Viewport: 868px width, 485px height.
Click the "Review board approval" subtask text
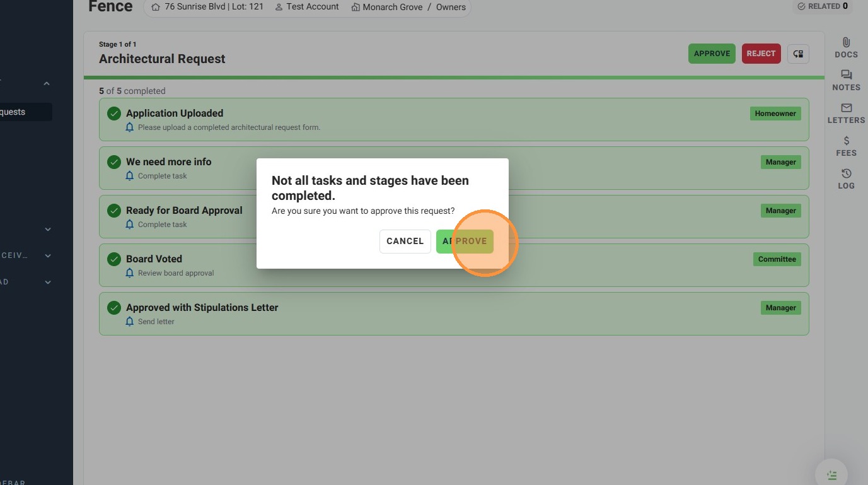(176, 273)
